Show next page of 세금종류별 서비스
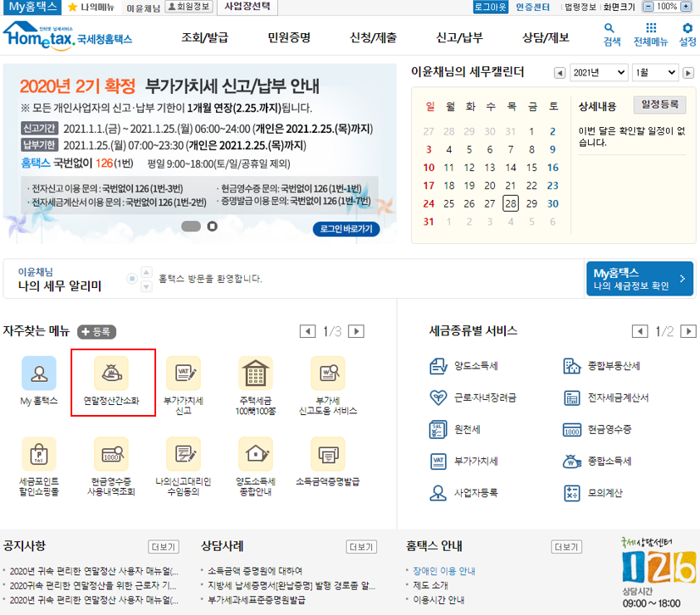 click(x=688, y=331)
